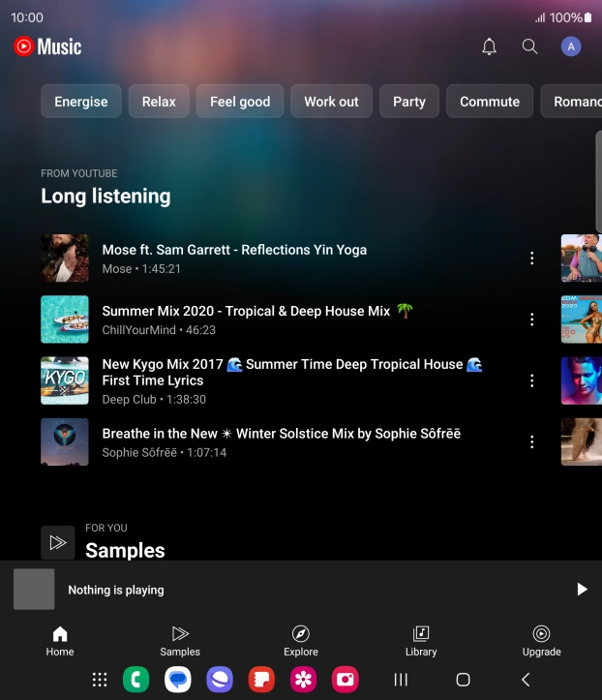Open more options for Mose Reflections Yin Yoga
The width and height of the screenshot is (602, 700).
click(531, 259)
